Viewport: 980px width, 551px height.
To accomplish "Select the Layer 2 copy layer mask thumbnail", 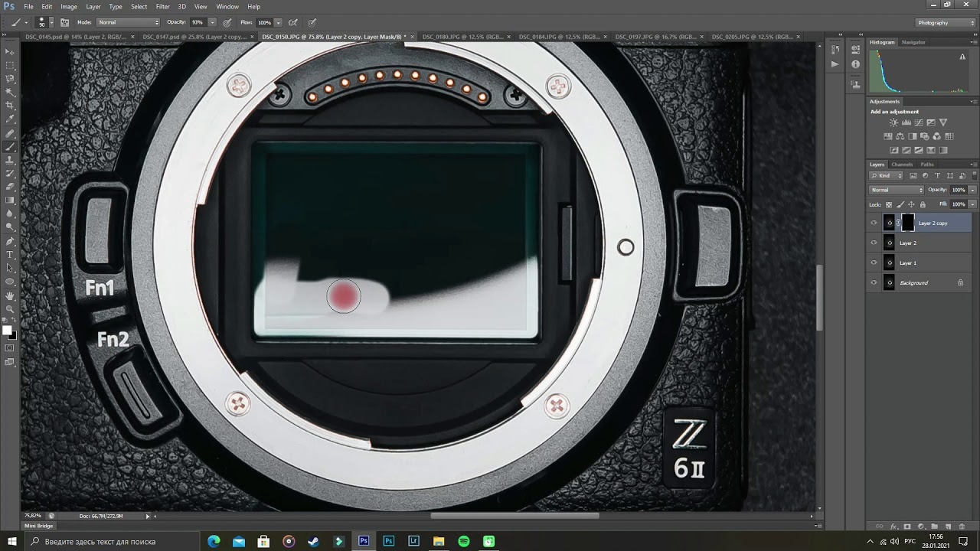I will click(x=907, y=223).
